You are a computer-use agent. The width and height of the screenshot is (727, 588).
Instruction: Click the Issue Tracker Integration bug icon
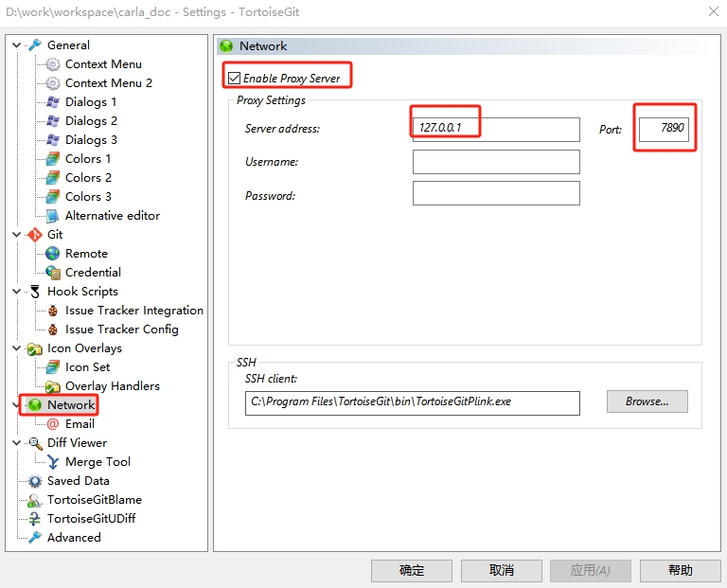coord(53,311)
